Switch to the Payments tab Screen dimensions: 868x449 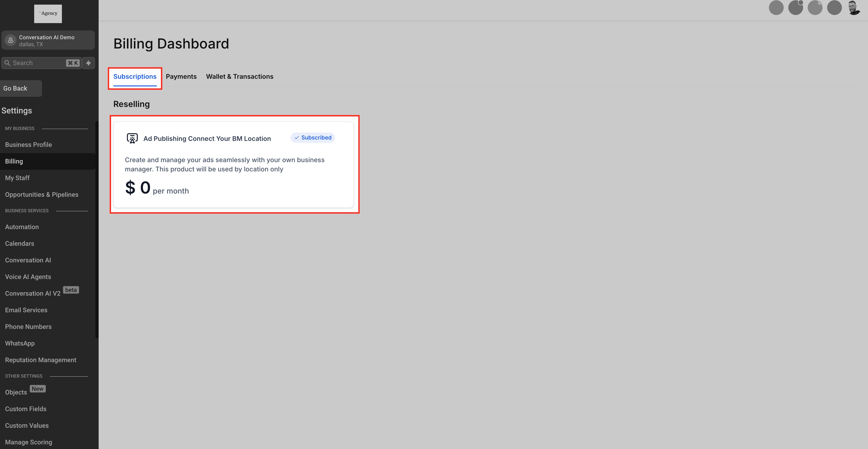pos(181,76)
